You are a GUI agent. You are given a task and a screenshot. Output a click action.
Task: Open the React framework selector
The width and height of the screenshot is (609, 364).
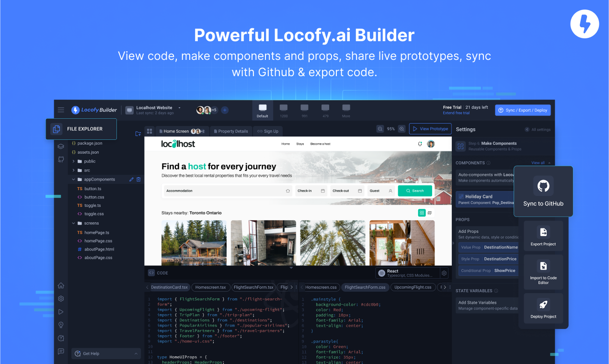407,273
